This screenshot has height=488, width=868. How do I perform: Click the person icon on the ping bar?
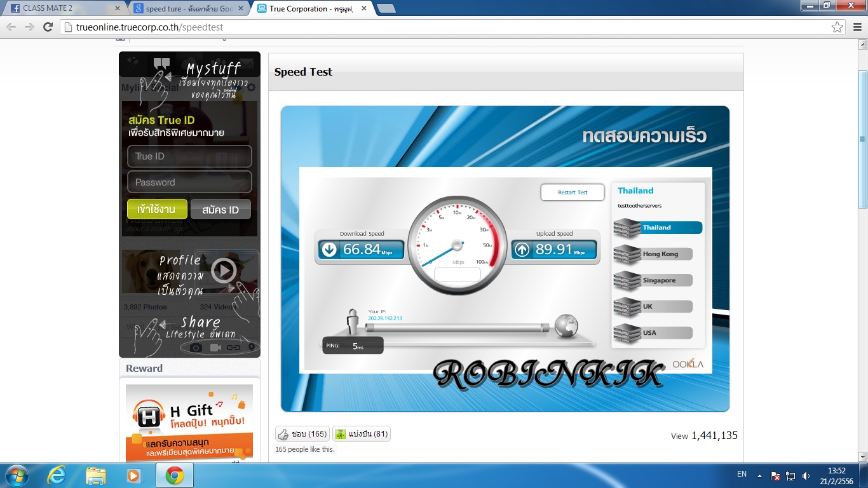click(353, 322)
